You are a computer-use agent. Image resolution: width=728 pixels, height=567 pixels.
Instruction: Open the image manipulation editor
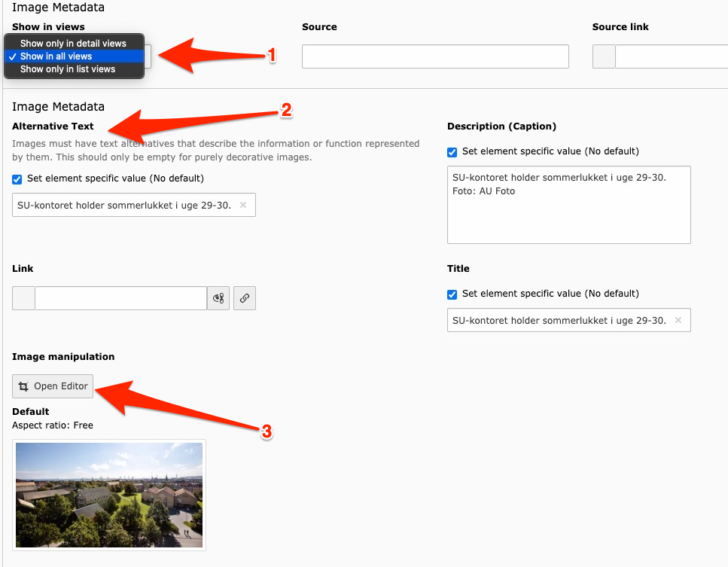[x=53, y=386]
